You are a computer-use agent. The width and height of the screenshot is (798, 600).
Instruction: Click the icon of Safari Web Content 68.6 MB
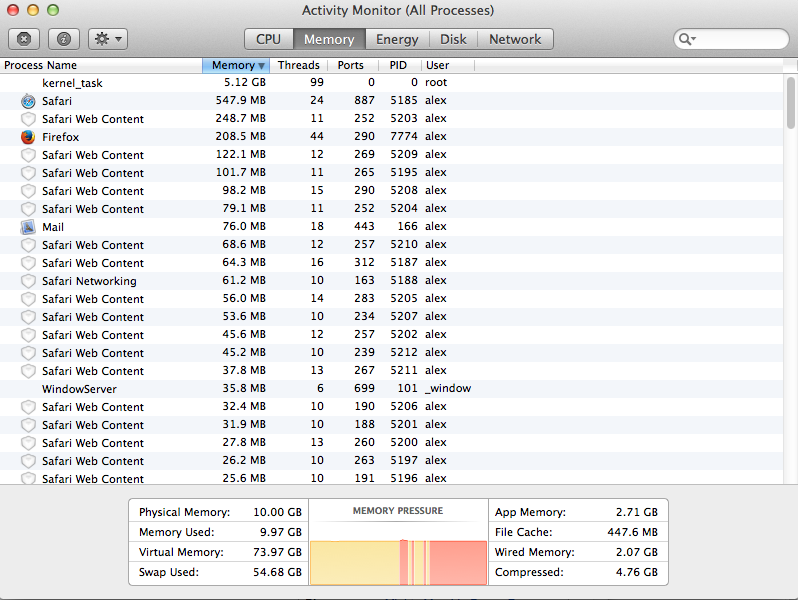[x=28, y=245]
